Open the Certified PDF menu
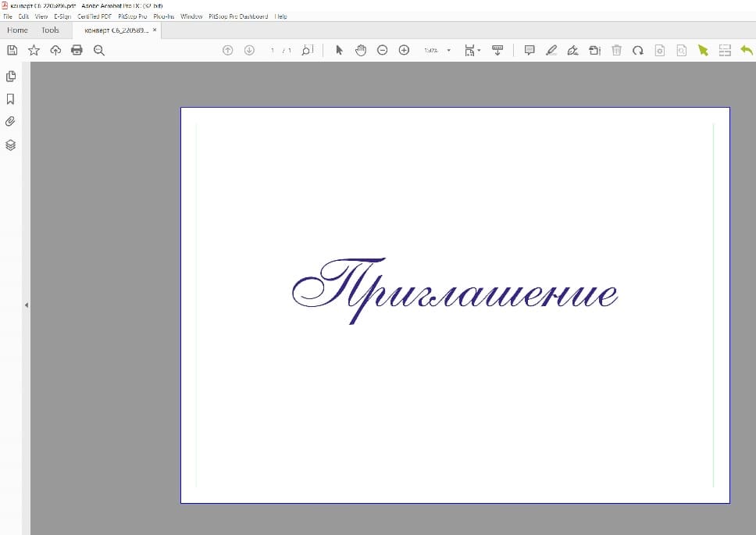The height and width of the screenshot is (535, 756). pos(94,16)
